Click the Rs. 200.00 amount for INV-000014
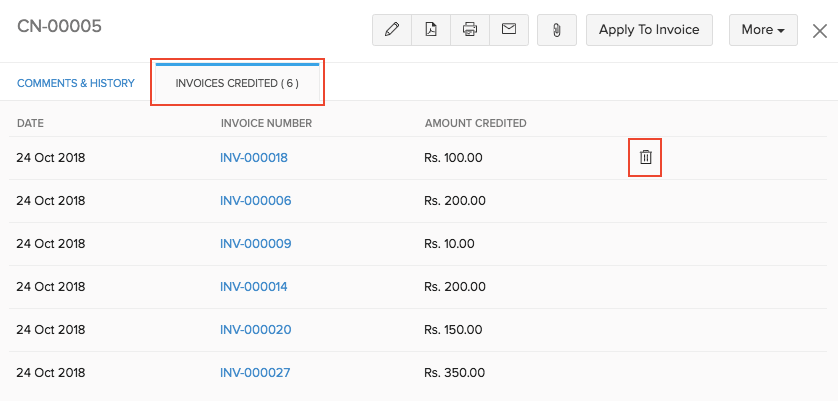The image size is (838, 401). tap(455, 287)
